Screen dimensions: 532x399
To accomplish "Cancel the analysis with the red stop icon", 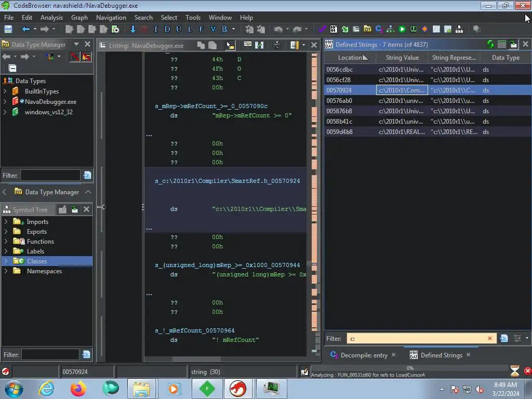I will point(527,371).
